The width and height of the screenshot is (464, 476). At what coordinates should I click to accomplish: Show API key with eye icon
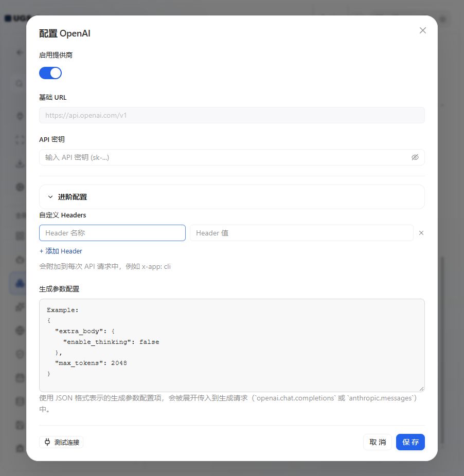[415, 157]
